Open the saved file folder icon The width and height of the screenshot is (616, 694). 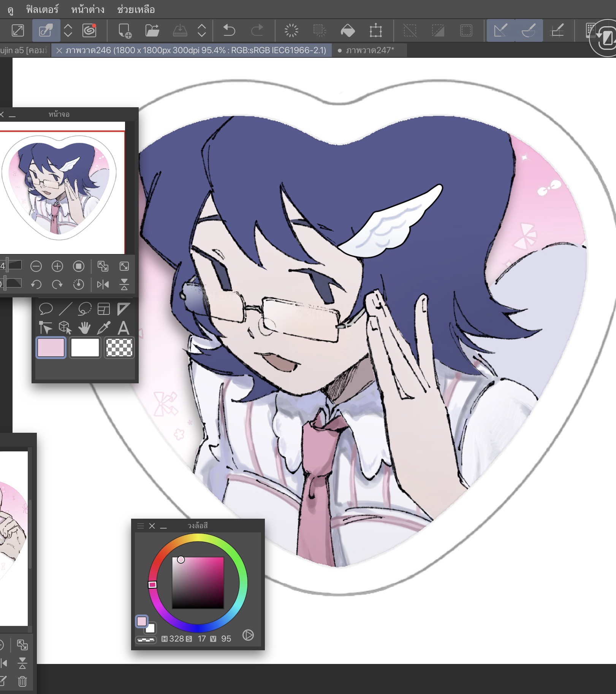tap(152, 30)
